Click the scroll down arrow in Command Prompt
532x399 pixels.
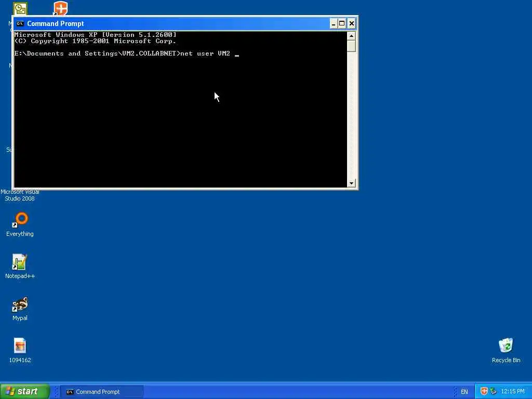(351, 183)
